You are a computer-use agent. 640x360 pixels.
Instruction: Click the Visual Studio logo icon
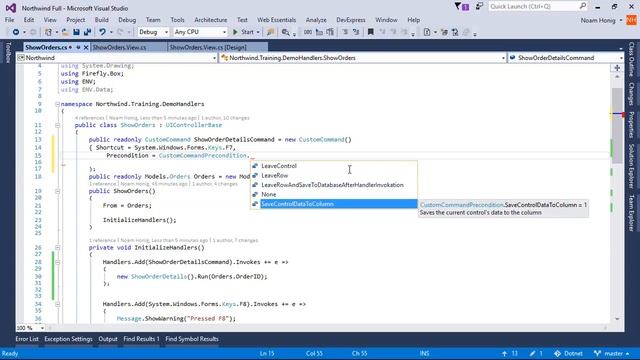[11, 8]
